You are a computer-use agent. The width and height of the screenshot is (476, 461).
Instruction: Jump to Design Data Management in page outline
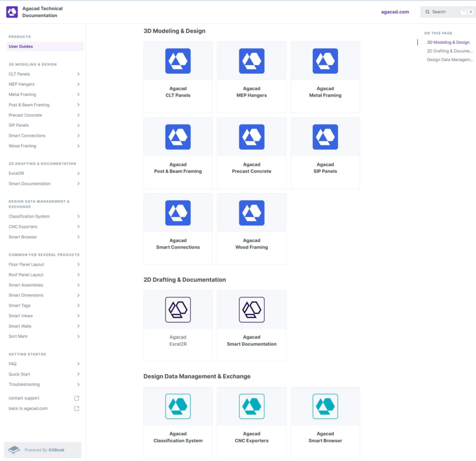point(450,60)
